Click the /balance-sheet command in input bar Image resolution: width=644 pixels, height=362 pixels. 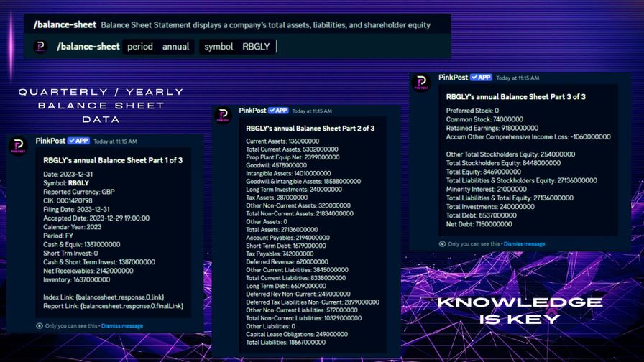[x=88, y=47]
